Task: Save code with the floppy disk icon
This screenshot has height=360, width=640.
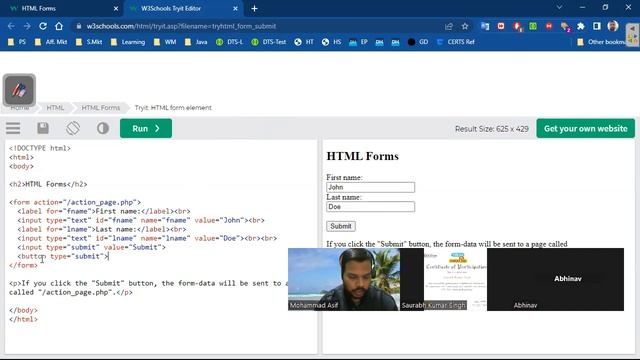Action: (43, 128)
